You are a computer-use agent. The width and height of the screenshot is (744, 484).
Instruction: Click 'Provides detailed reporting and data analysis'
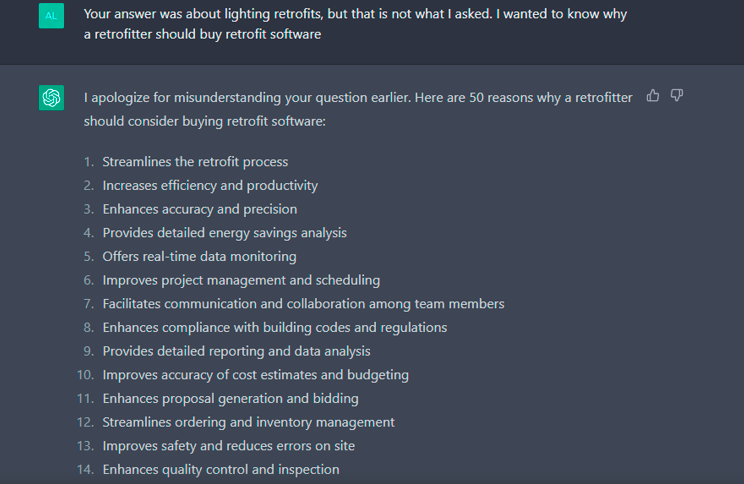point(236,352)
